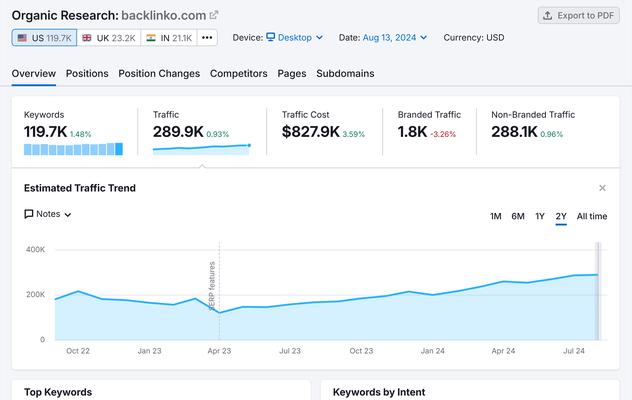Open the Device Desktop dropdown
The height and width of the screenshot is (400, 632).
295,38
